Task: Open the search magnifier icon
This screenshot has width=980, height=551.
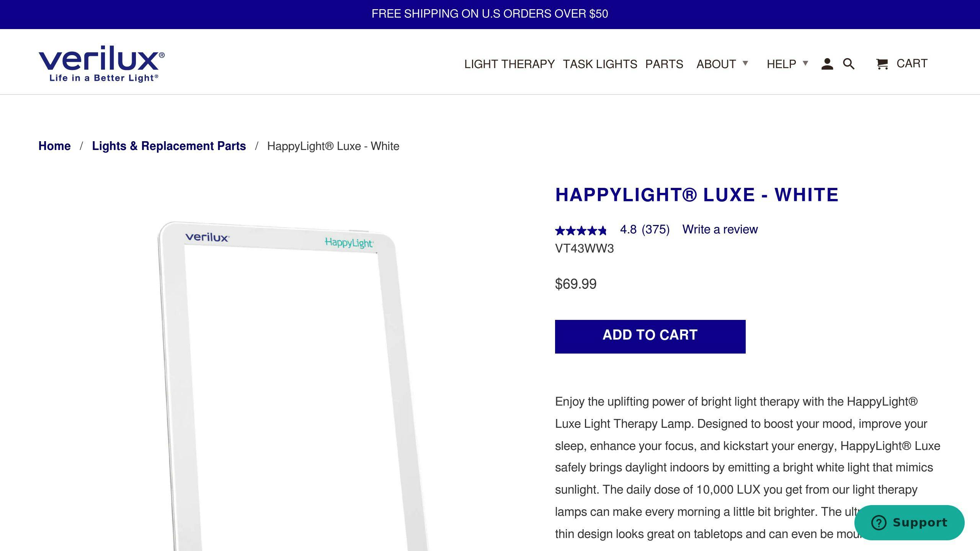Action: [x=849, y=64]
